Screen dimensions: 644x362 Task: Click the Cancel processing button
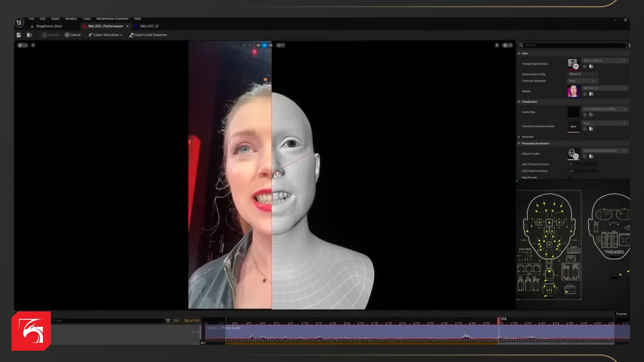click(x=73, y=35)
